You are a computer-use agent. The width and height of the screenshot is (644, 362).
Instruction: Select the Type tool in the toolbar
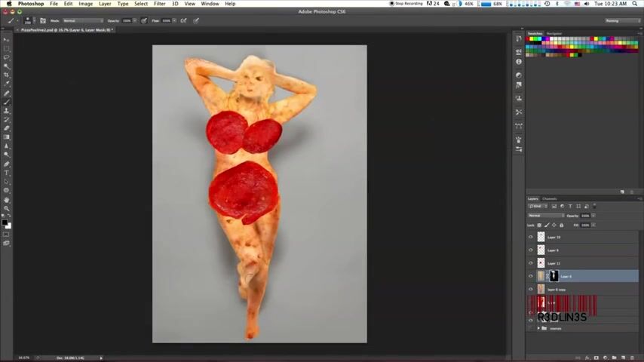(x=7, y=173)
